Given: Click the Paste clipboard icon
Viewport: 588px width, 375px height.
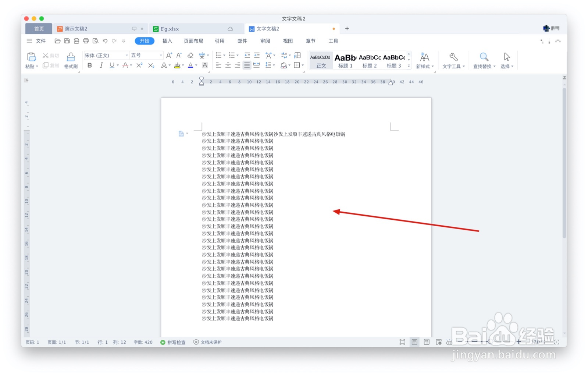Looking at the screenshot, I should 31,57.
